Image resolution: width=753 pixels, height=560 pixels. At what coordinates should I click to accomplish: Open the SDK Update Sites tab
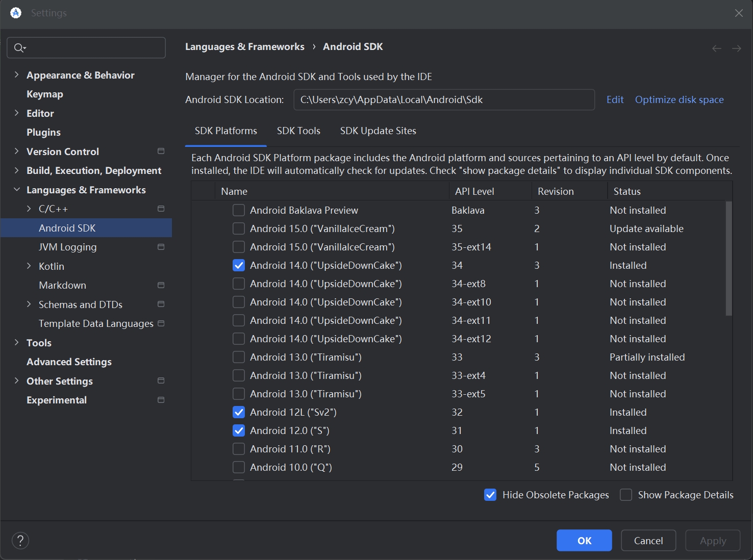378,131
